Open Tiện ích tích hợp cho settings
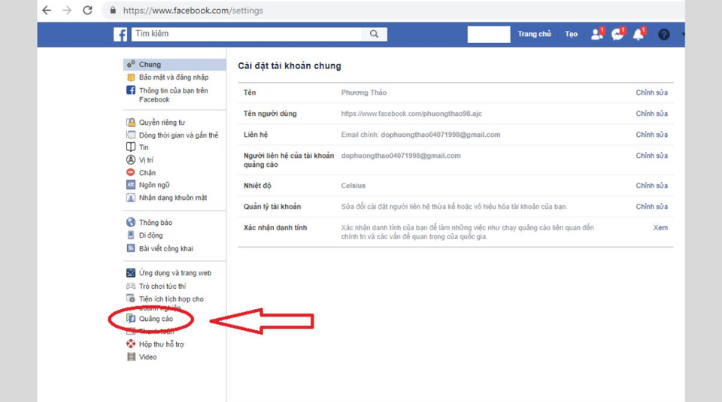 coord(171,299)
